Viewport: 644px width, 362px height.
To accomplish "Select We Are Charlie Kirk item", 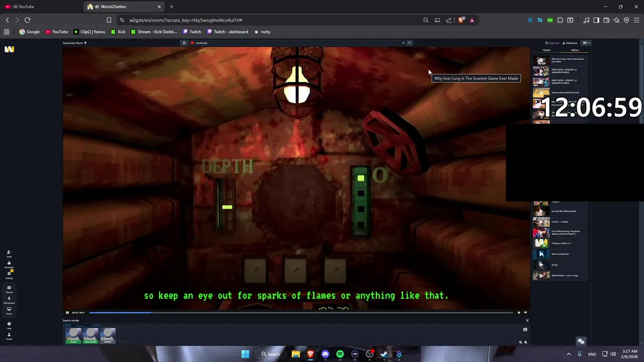I will [x=559, y=254].
